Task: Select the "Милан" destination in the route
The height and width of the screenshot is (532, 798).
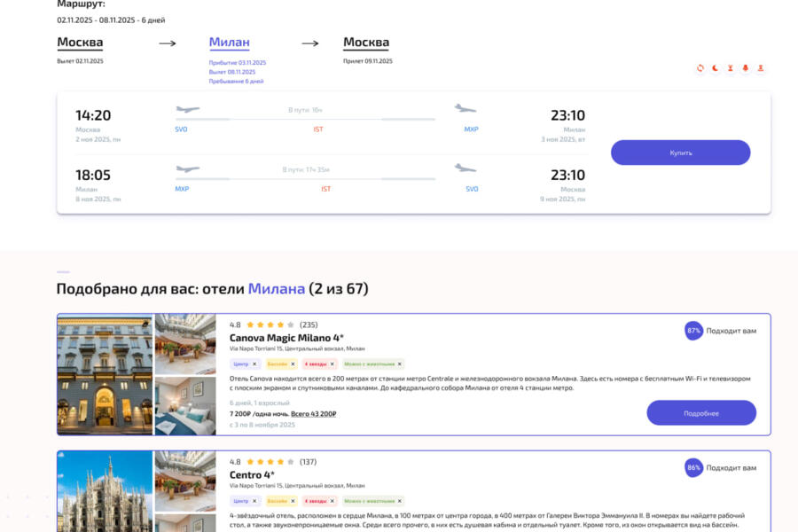Action: point(229,43)
